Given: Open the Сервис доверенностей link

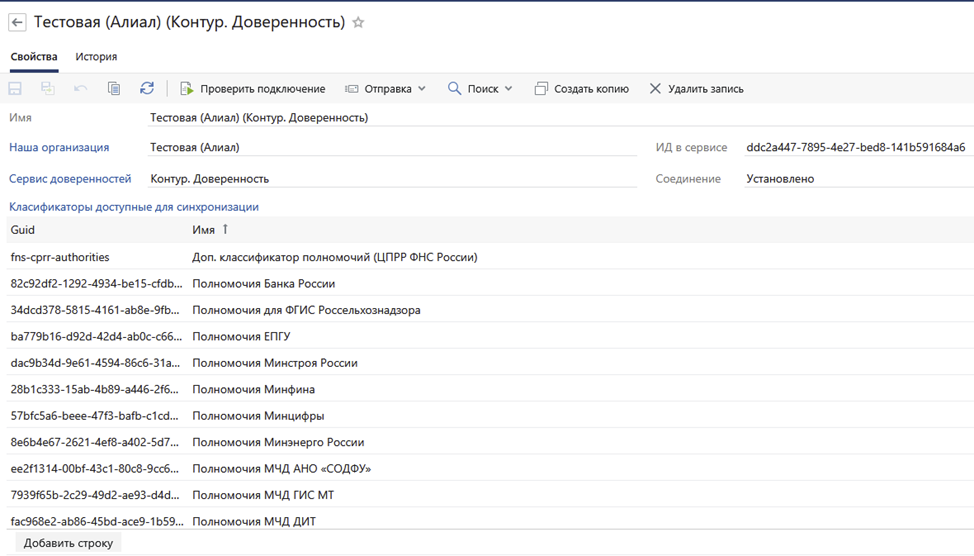Looking at the screenshot, I should coord(70,179).
